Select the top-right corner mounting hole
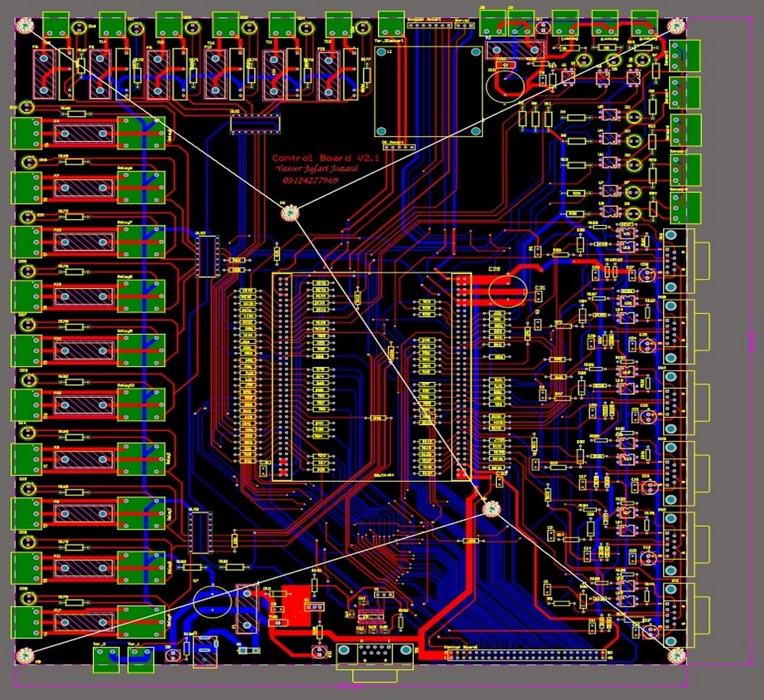This screenshot has width=764, height=700. click(676, 27)
